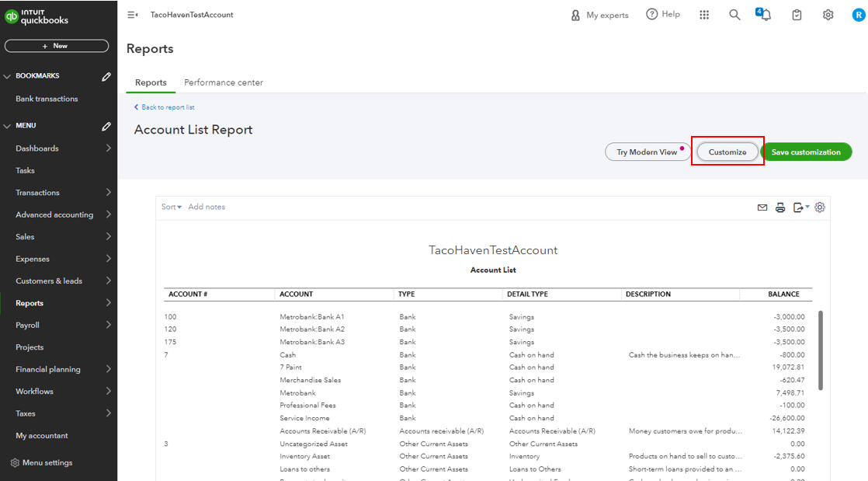Collapse the BOOKMARKS section
This screenshot has height=481, width=868.
pos(7,76)
